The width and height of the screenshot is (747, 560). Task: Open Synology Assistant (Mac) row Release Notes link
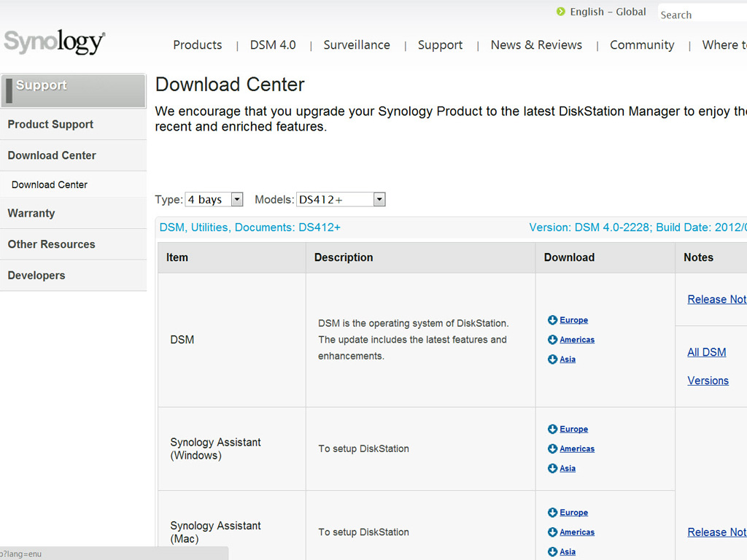[717, 532]
